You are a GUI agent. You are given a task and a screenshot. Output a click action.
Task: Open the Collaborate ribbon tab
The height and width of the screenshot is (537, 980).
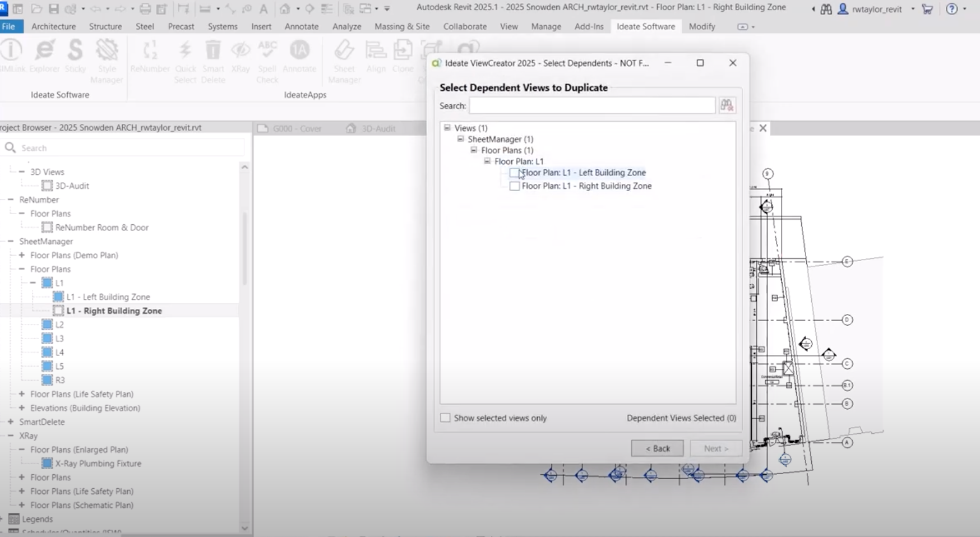pos(464,26)
